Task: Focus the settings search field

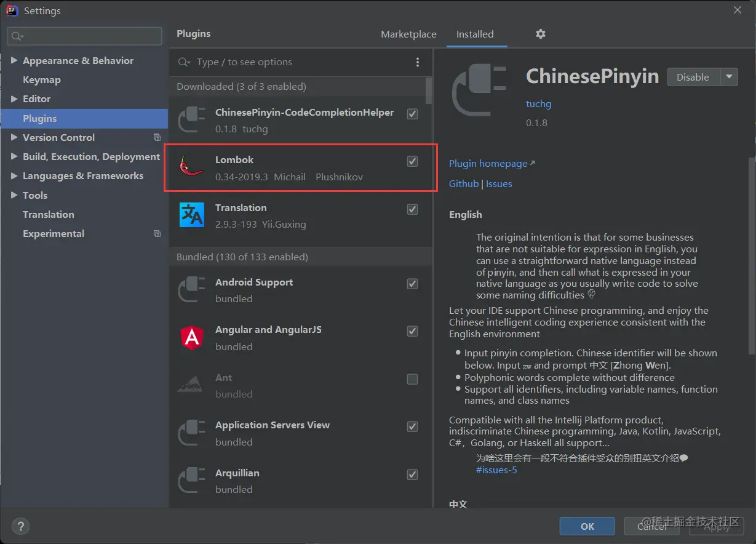Action: pyautogui.click(x=84, y=36)
